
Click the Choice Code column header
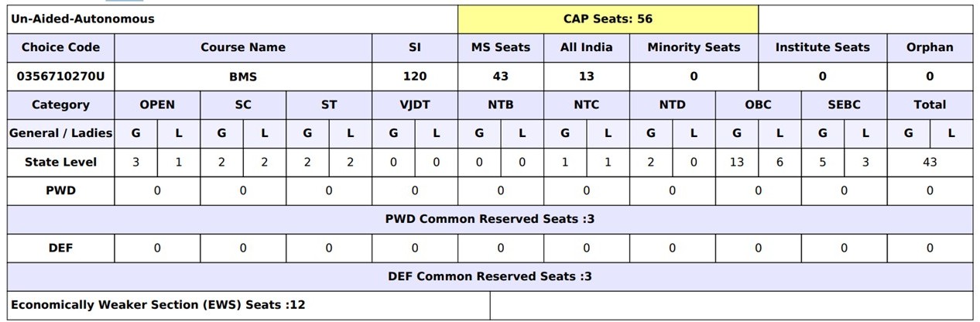point(60,47)
